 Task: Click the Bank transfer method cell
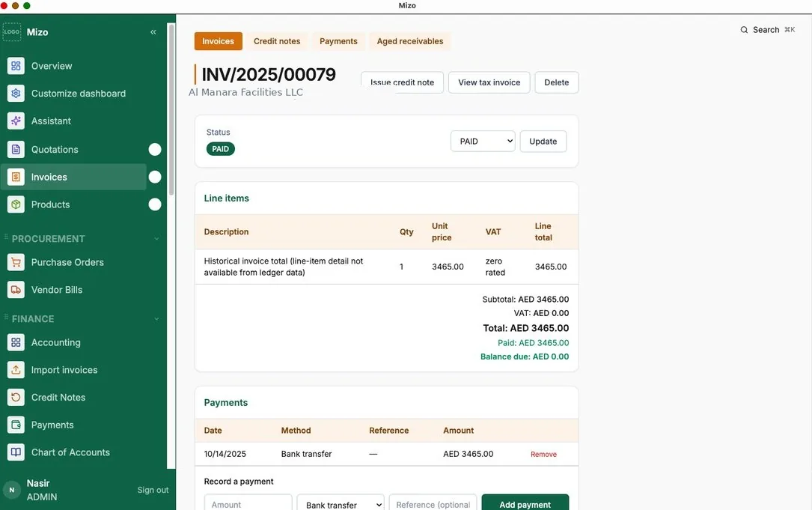306,454
